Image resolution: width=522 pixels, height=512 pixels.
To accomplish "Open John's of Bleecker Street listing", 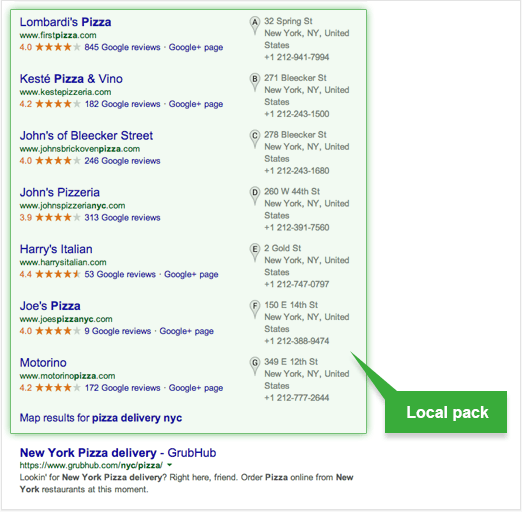I will click(x=86, y=136).
